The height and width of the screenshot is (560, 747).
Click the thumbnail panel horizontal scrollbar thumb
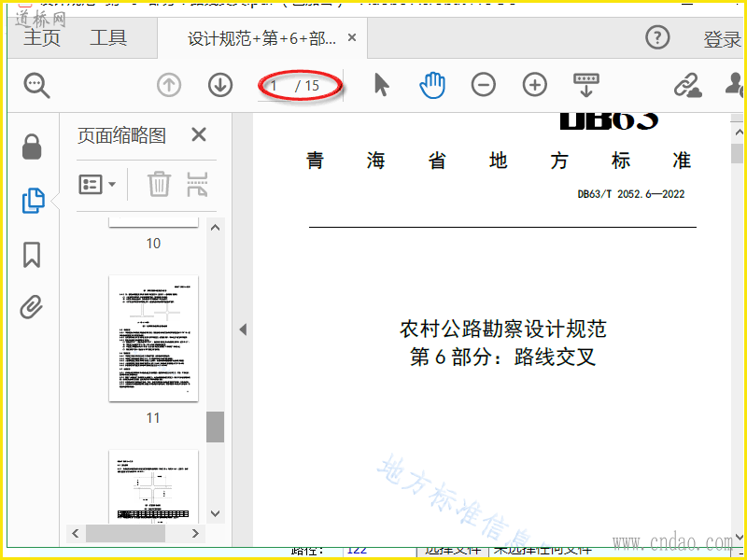tap(125, 533)
